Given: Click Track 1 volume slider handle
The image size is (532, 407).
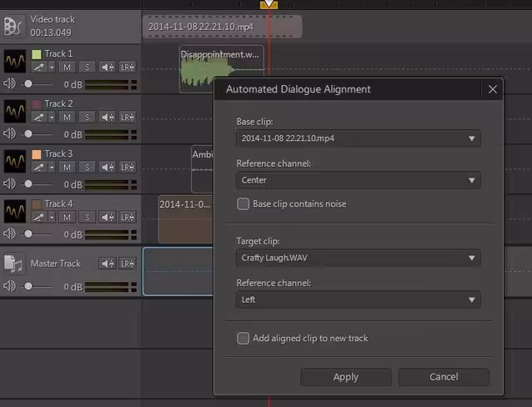Looking at the screenshot, I should (28, 84).
